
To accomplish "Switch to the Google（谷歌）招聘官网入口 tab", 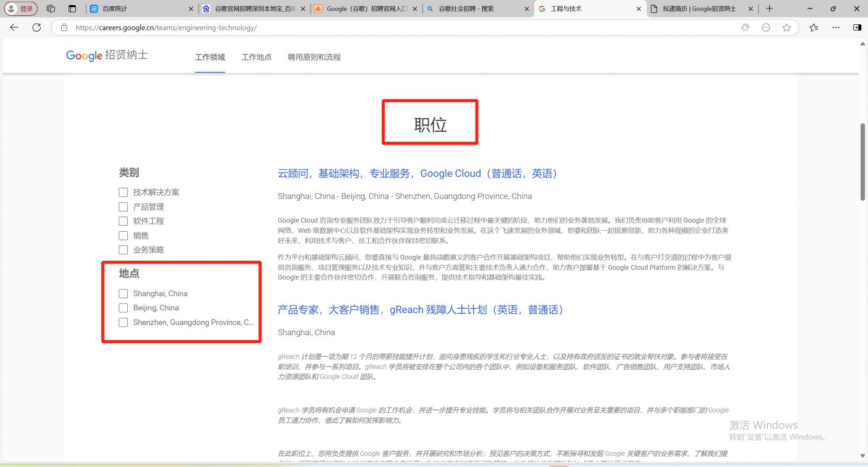I will (366, 9).
